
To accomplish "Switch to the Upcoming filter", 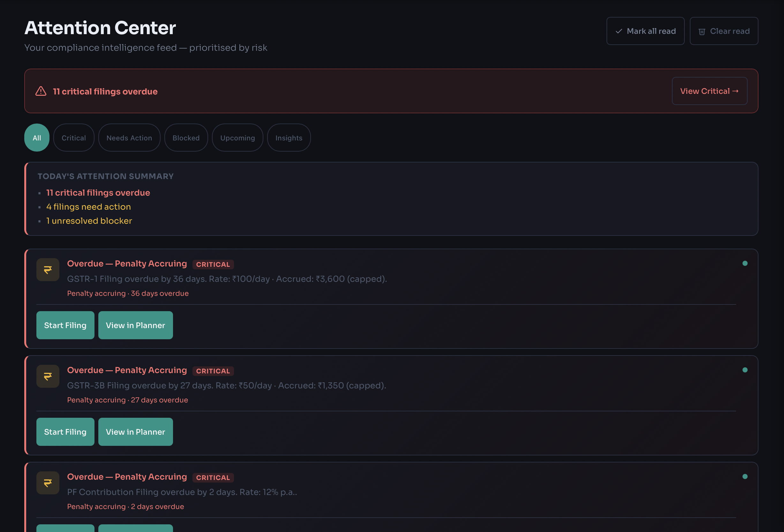I will 237,138.
